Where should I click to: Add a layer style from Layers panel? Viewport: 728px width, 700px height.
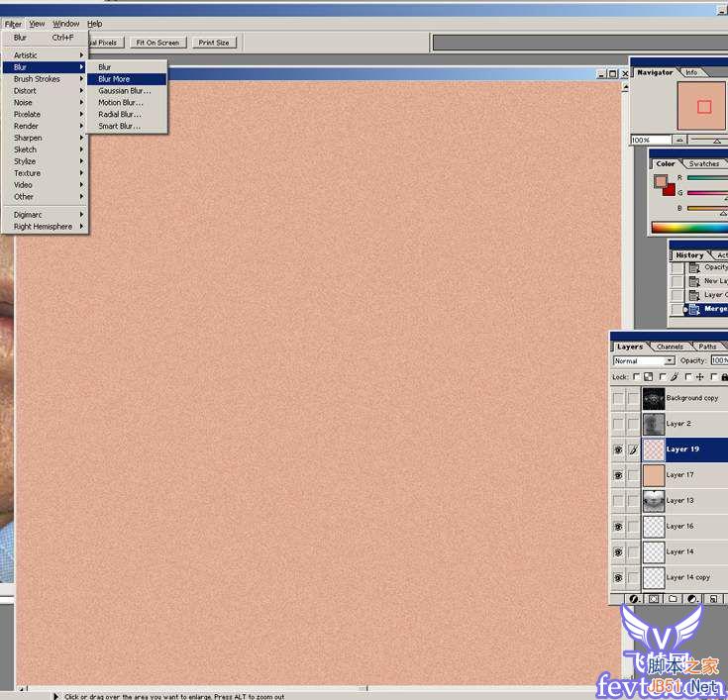634,599
